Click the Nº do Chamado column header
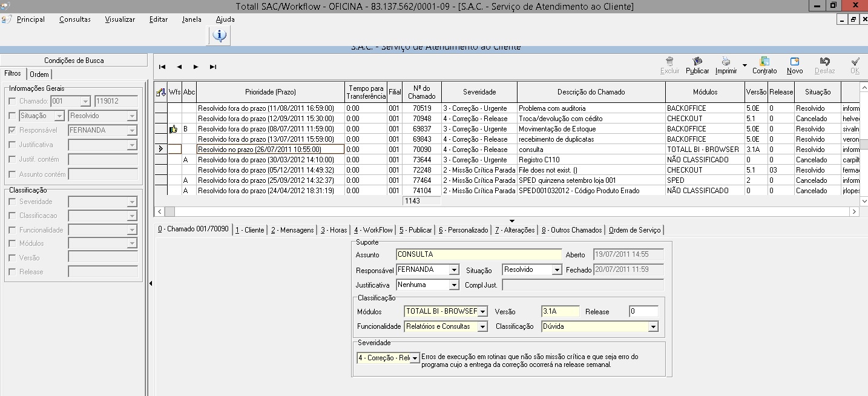Viewport: 868px width, 396px height. coord(422,92)
